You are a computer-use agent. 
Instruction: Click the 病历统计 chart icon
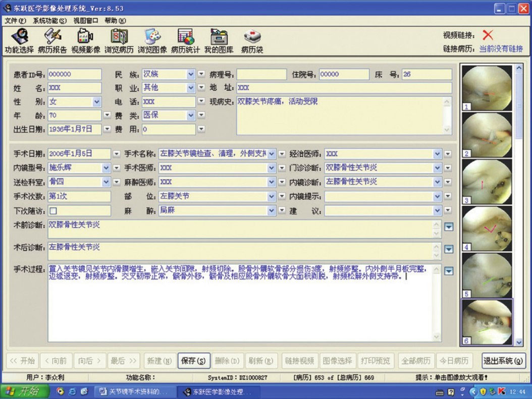point(185,40)
